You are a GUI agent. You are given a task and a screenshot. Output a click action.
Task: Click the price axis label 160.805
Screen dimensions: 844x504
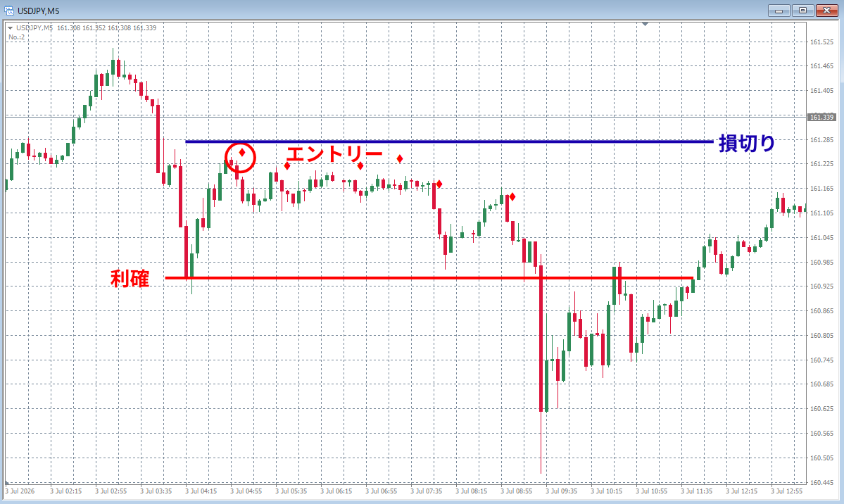(x=821, y=336)
